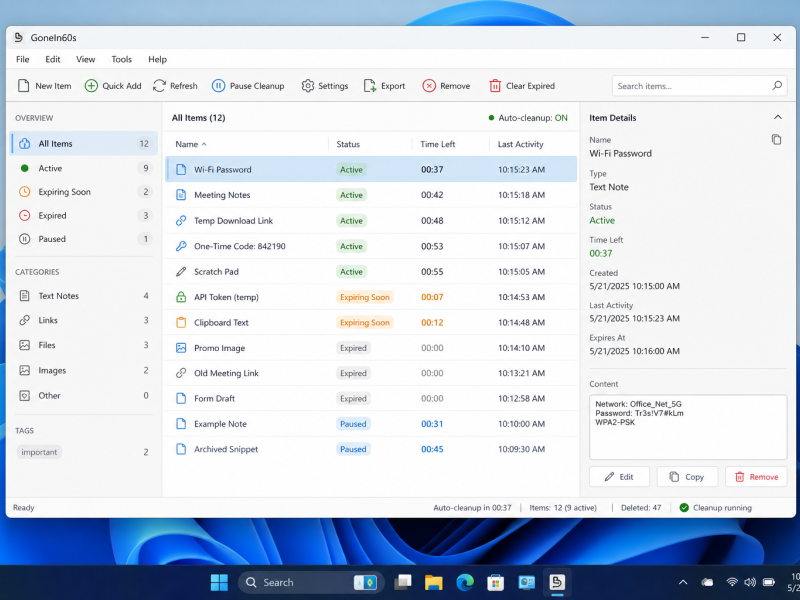Click the Clear Expired trash icon
The height and width of the screenshot is (600, 800).
pyautogui.click(x=495, y=86)
